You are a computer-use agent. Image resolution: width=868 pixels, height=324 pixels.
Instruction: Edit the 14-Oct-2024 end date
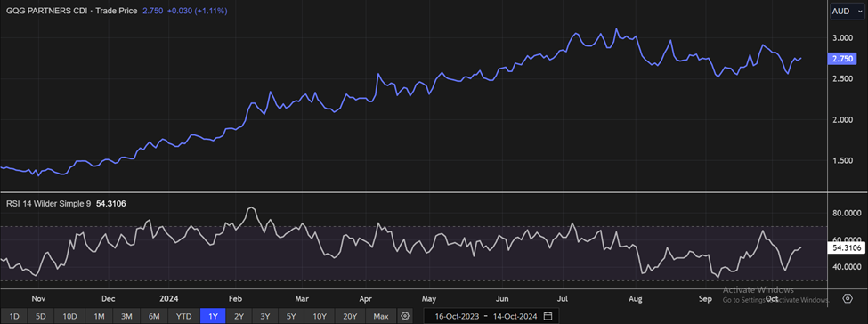point(515,316)
